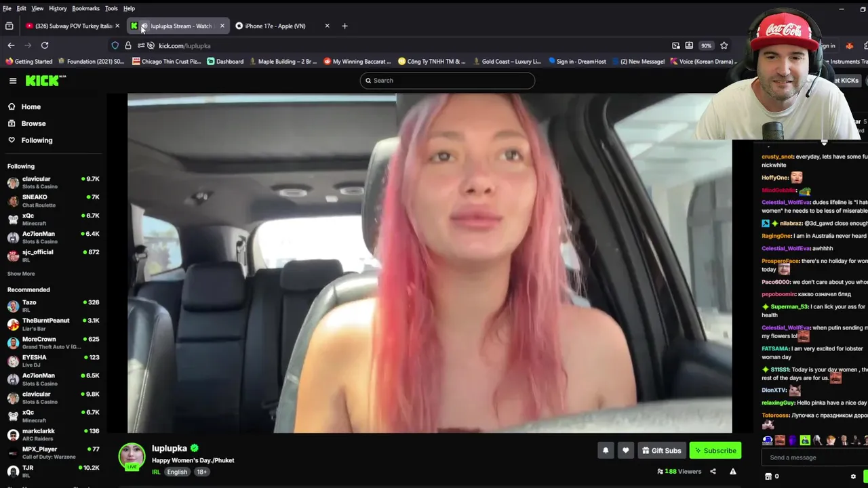Image resolution: width=868 pixels, height=488 pixels.
Task: Open the Kick hamburger menu
Action: coord(13,81)
